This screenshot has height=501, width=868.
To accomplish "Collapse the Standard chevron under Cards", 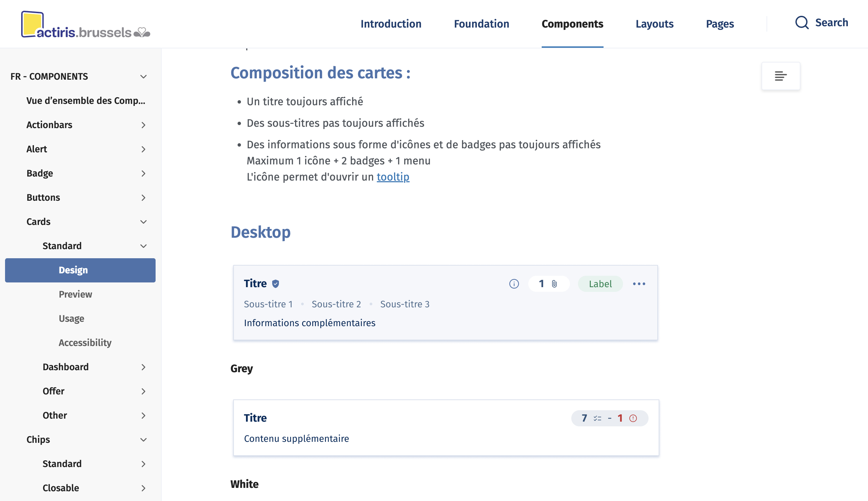I will [143, 246].
